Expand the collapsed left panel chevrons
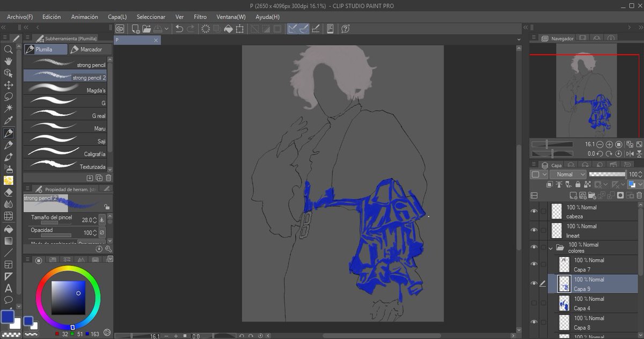Viewport: 644px width, 339px height. tap(4, 28)
